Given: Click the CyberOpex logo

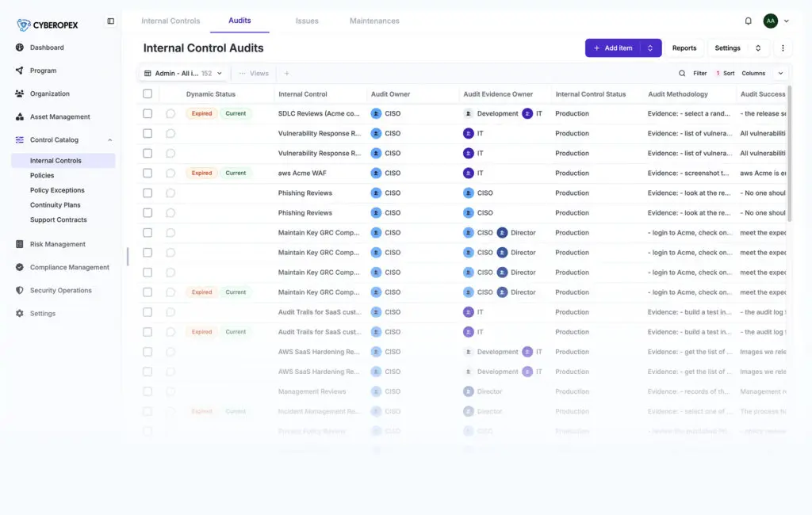Looking at the screenshot, I should click(47, 25).
